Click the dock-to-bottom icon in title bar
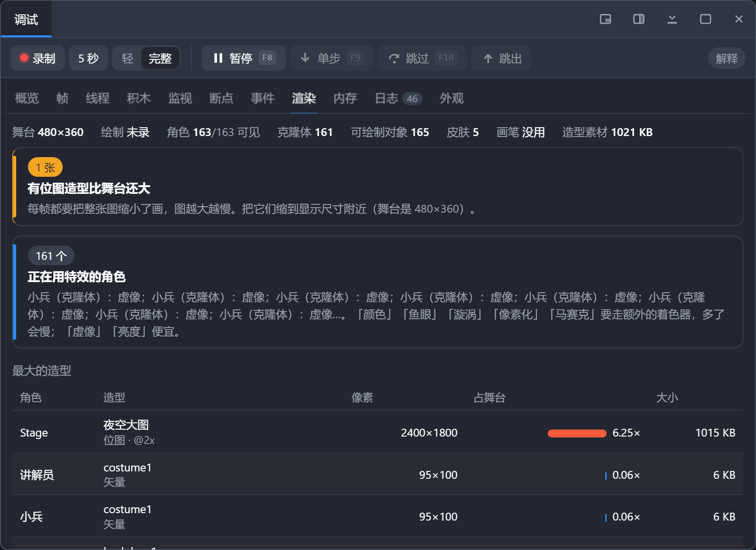The image size is (756, 550). (x=672, y=19)
